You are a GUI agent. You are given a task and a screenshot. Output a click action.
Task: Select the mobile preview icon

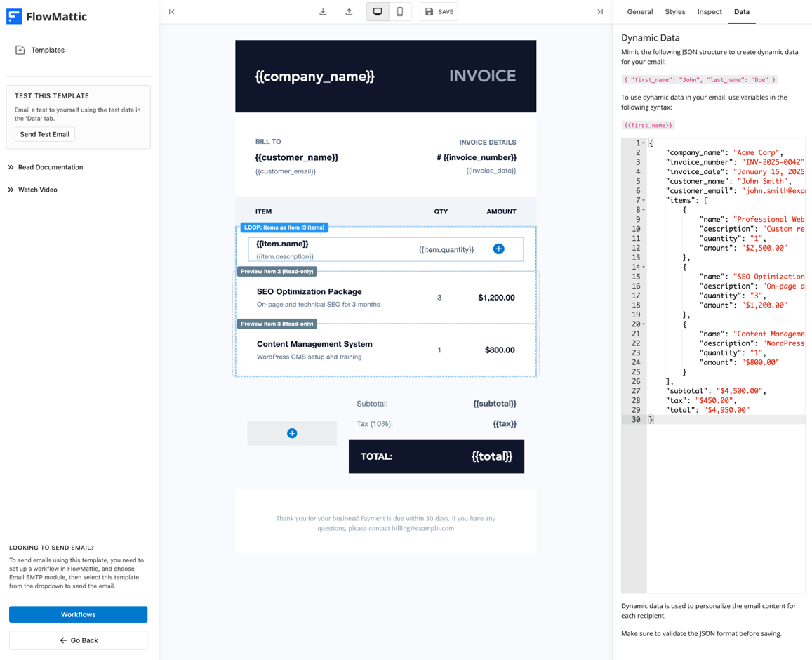400,11
